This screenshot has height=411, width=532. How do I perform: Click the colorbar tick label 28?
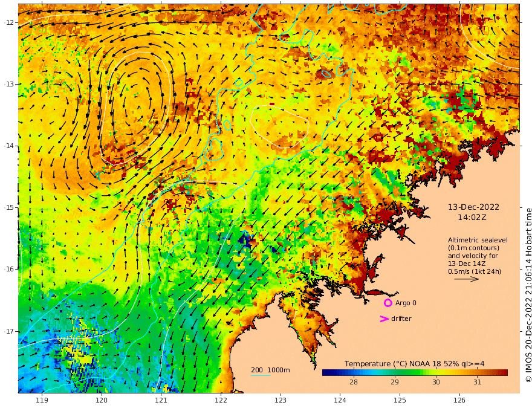354,382
